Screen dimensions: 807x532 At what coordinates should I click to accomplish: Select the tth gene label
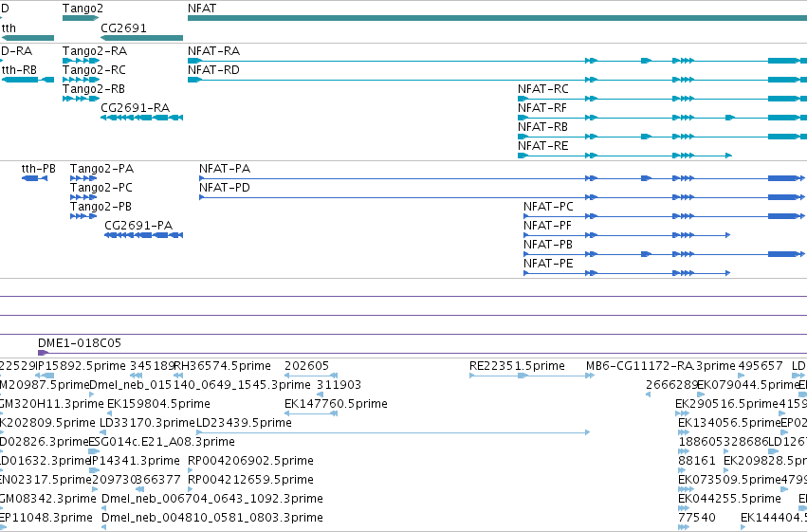point(9,28)
